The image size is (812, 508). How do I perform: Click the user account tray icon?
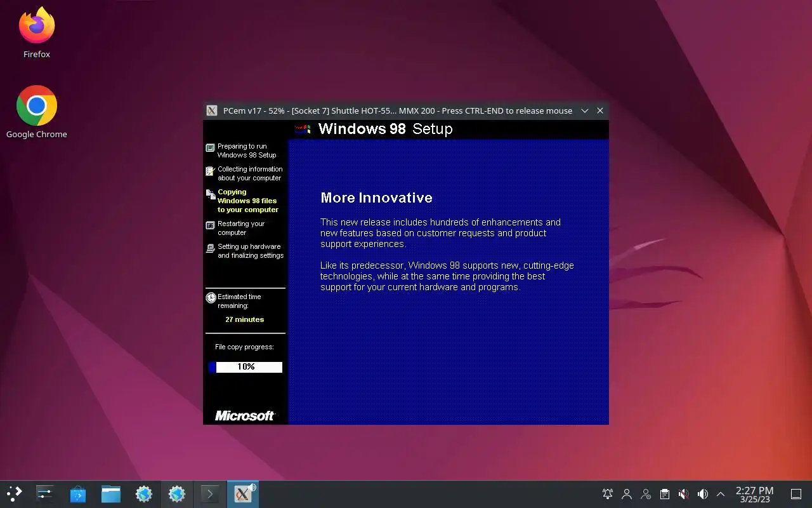pos(627,494)
